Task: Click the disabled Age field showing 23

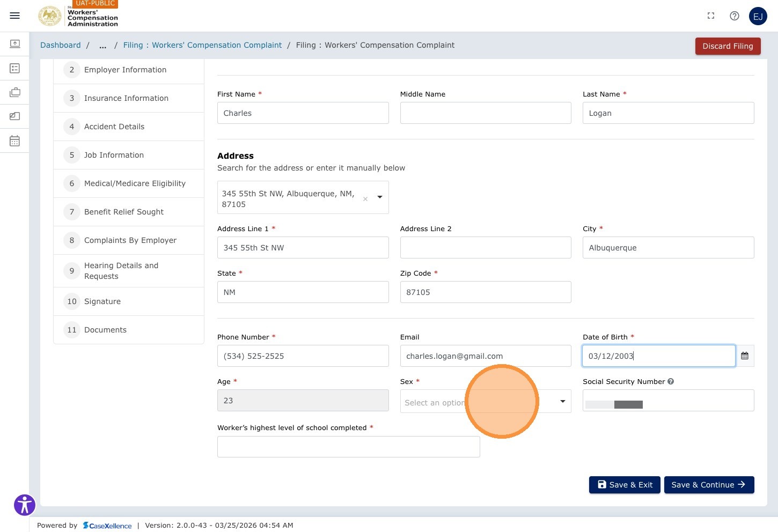Action: click(303, 401)
